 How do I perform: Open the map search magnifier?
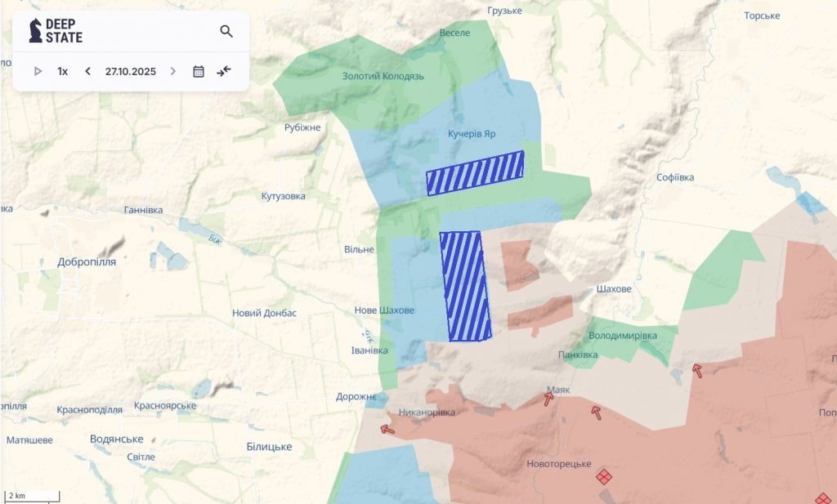226,32
